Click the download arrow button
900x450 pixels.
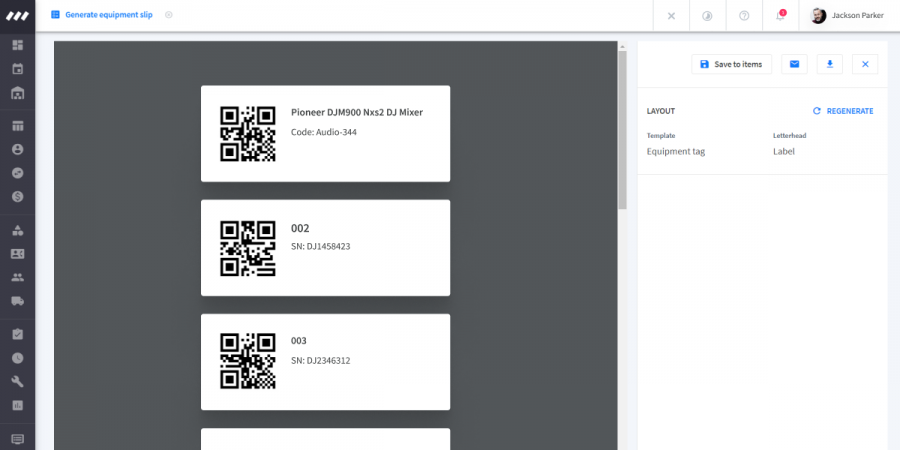[x=829, y=64]
